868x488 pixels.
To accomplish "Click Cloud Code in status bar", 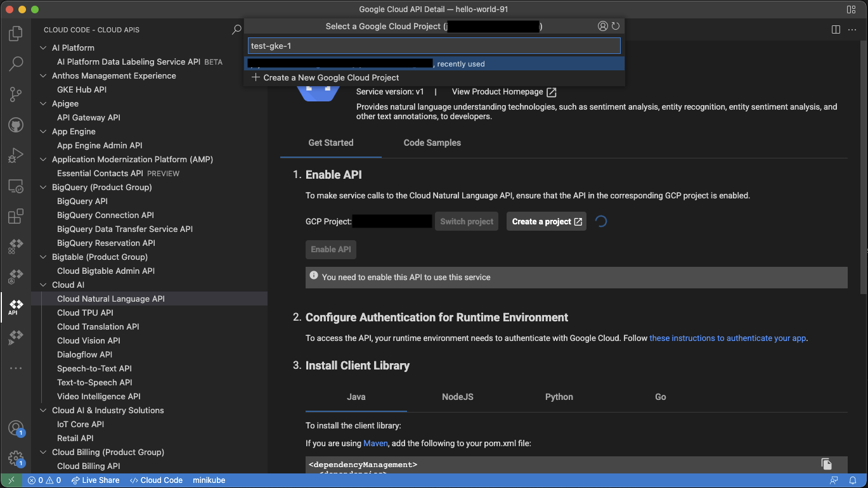I will tap(156, 480).
